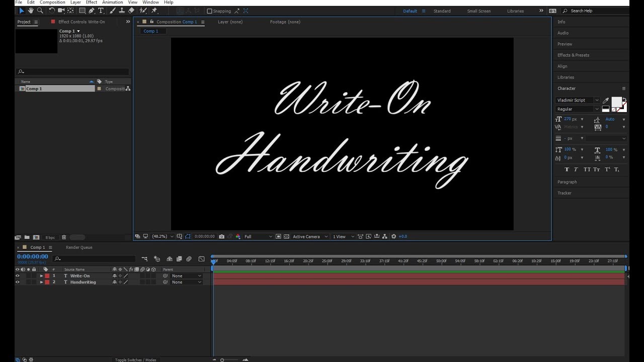The width and height of the screenshot is (644, 362).
Task: Open the Graph Editor in timeline
Action: (x=201, y=259)
